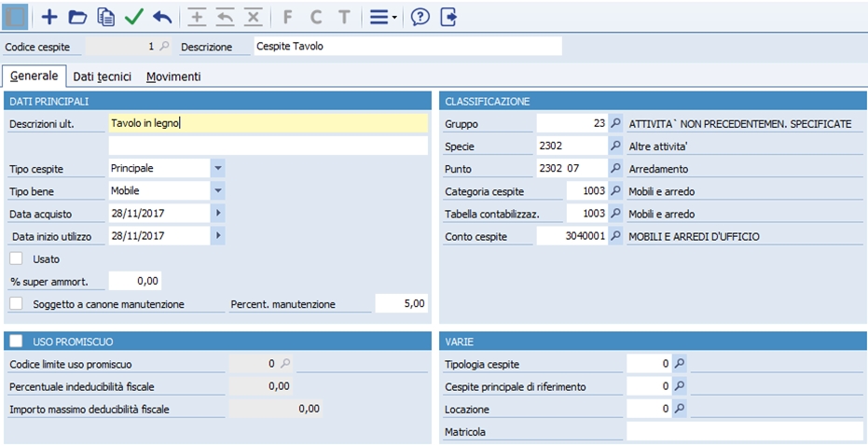This screenshot has width=868, height=446.
Task: Search Codice cespite with magnifier icon
Action: coord(164,47)
